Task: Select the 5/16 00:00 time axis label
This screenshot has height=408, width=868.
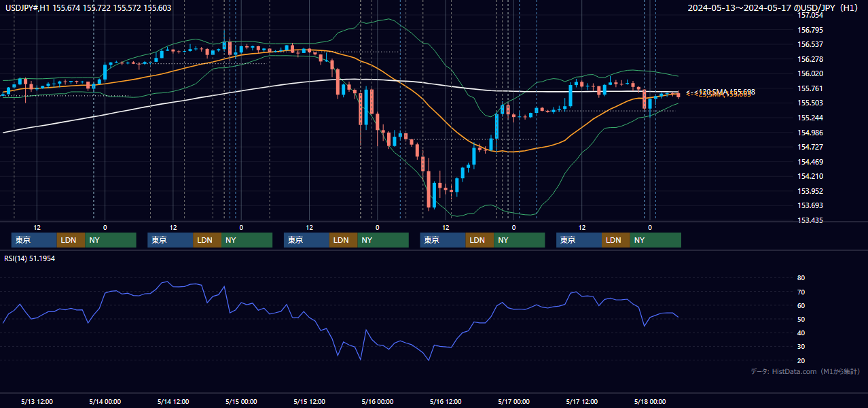Action: point(378,401)
